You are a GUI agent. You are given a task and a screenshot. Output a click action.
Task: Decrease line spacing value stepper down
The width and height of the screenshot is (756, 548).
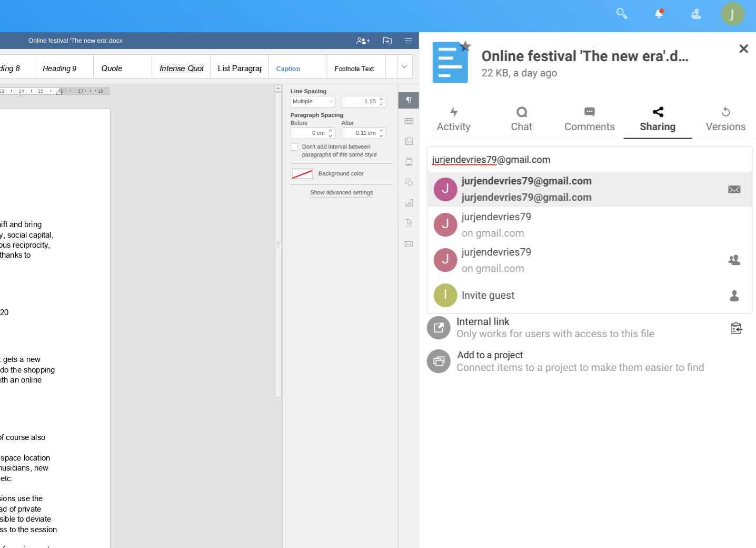pyautogui.click(x=382, y=104)
